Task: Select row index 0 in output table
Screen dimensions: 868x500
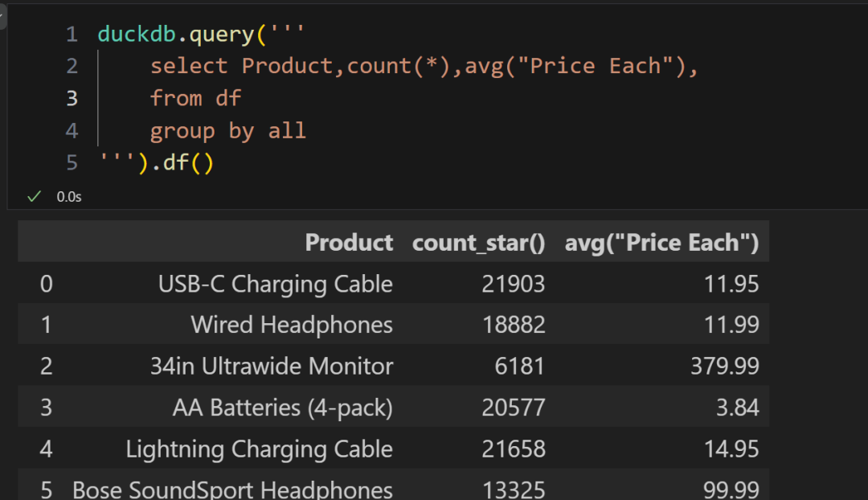Action: tap(46, 284)
